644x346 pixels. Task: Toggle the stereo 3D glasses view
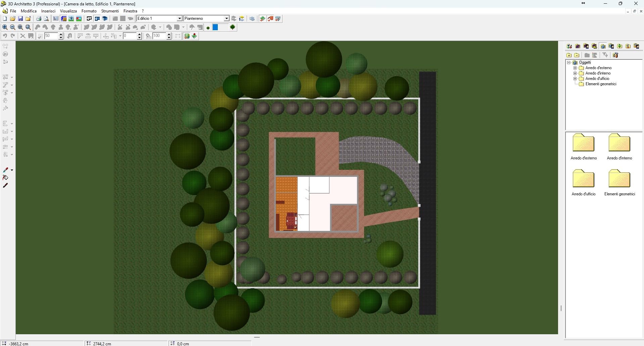tap(79, 19)
